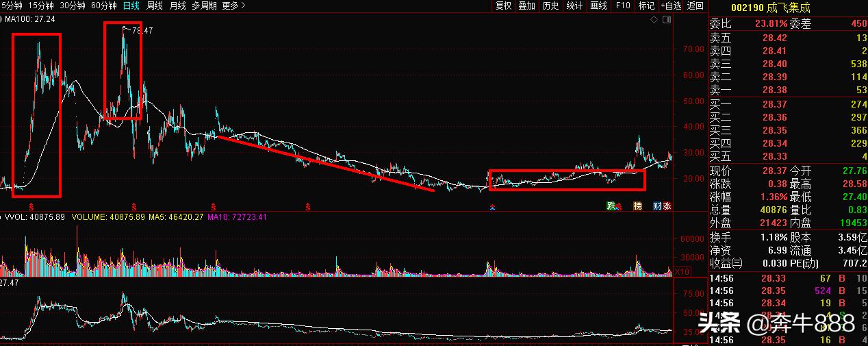This screenshot has width=868, height=346.
Task: Click the 卖三 price 28.40
Action: tap(774, 64)
